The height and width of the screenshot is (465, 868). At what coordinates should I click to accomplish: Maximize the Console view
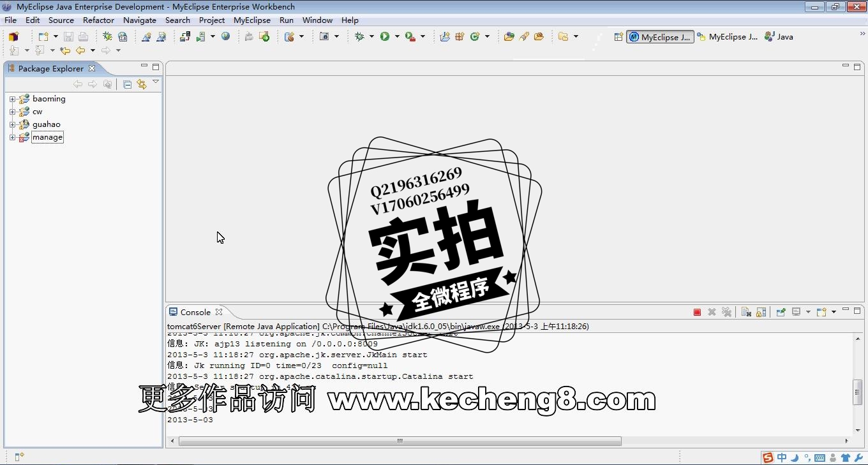[857, 310]
